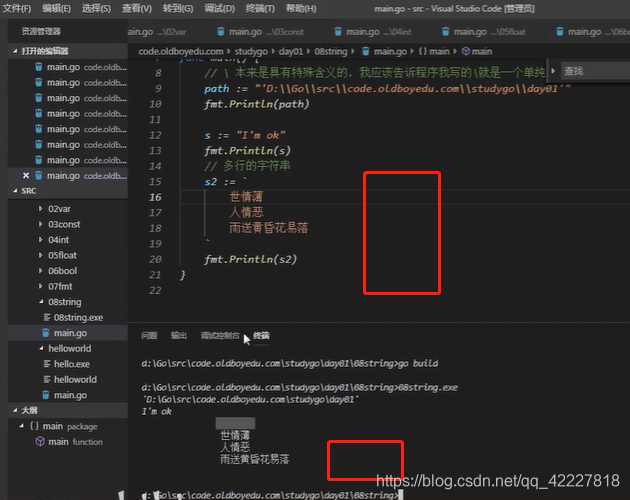630x500 pixels.
Task: Open the 终端(T) menu
Action: coord(260,8)
